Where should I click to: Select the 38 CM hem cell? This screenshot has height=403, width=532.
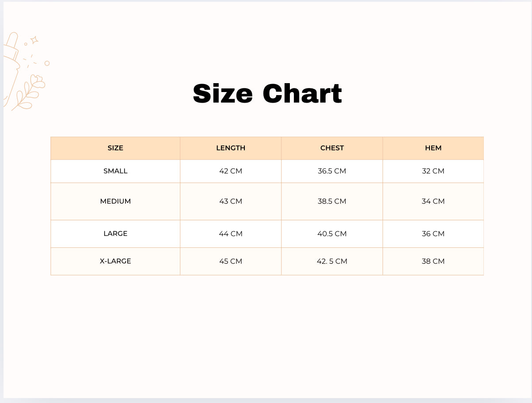click(433, 261)
